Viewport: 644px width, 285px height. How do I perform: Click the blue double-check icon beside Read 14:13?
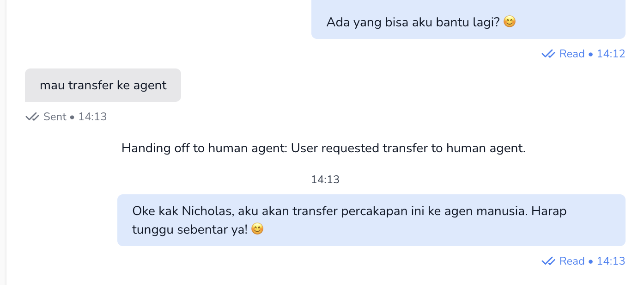coord(548,261)
